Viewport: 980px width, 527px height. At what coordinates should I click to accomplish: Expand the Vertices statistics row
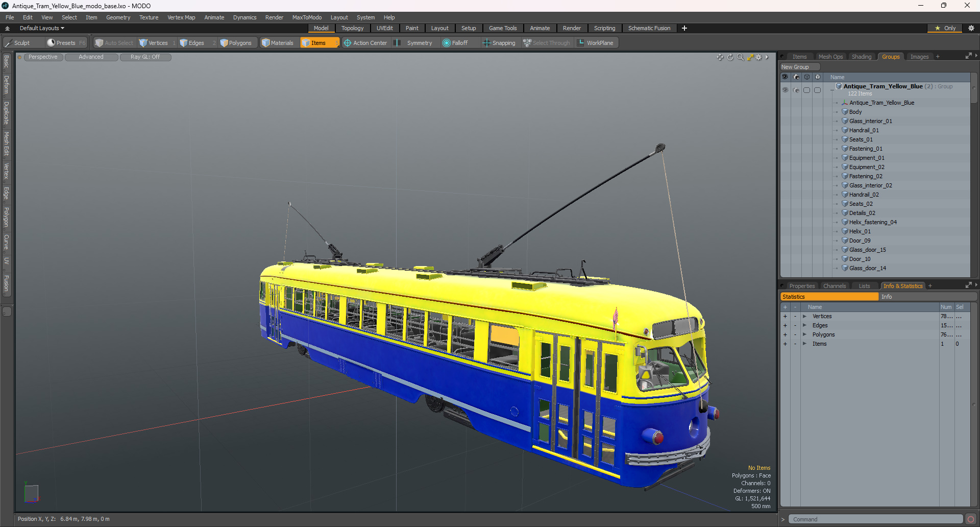(x=804, y=316)
